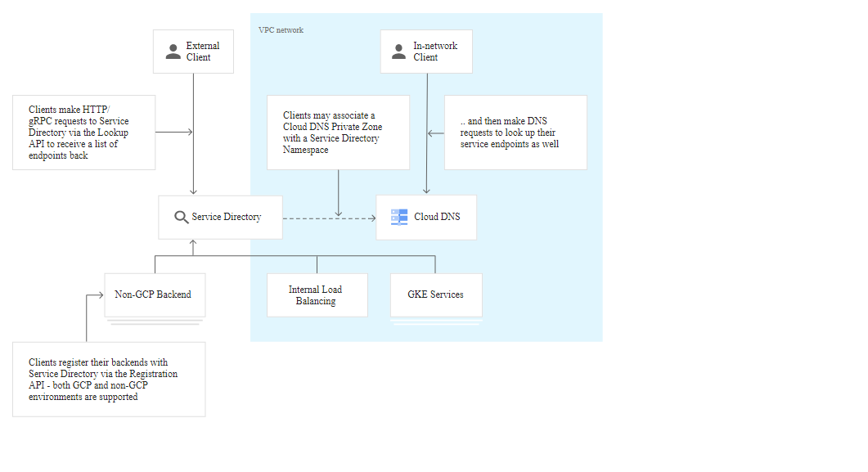
Task: Click the External Client person icon
Action: click(173, 52)
